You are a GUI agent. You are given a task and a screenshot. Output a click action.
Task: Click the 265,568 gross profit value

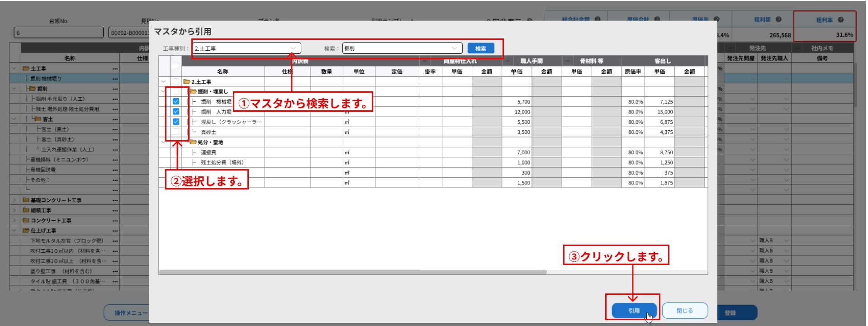coord(780,35)
